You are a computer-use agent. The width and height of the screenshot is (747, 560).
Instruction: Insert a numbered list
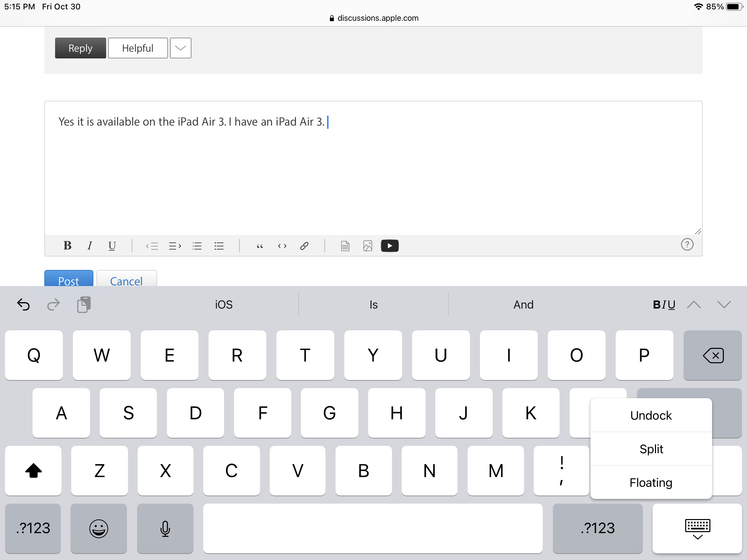[x=197, y=246]
